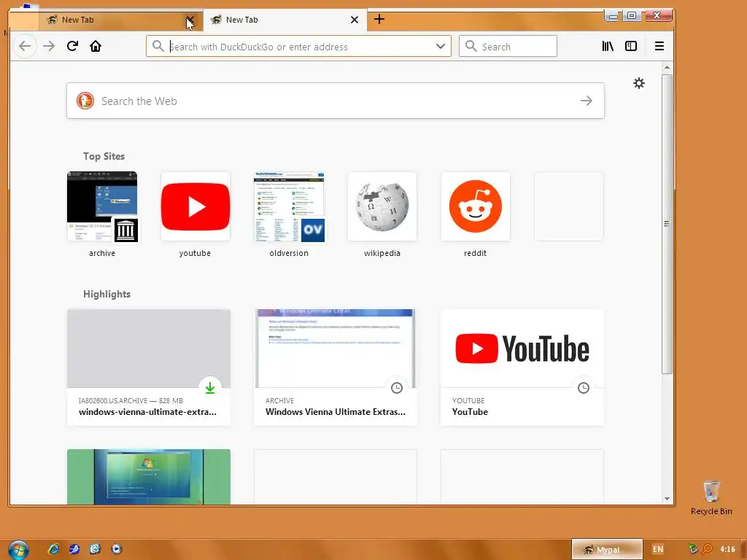Toggle the sidebar view icon
This screenshot has height=560, width=747.
coord(631,46)
